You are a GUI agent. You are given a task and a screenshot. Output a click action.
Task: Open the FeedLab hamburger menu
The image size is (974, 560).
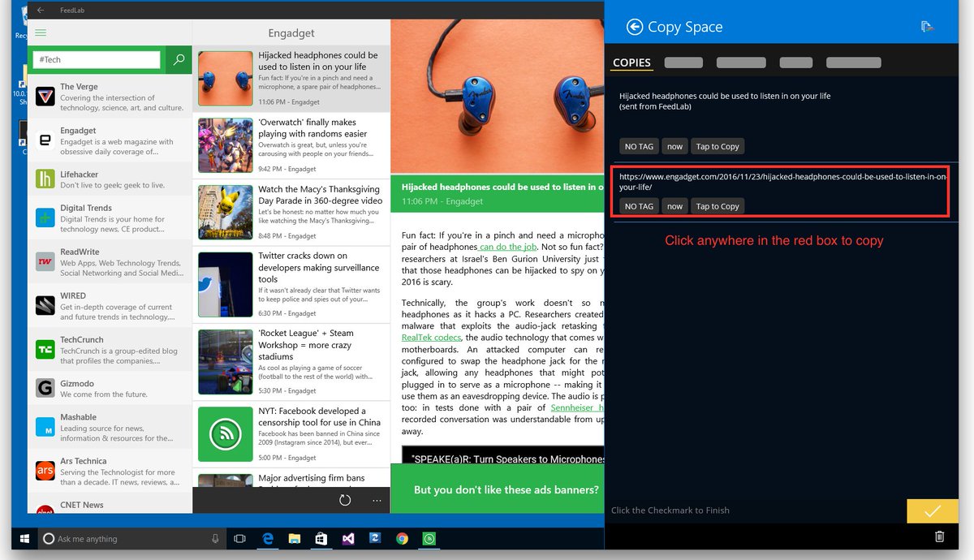39,32
